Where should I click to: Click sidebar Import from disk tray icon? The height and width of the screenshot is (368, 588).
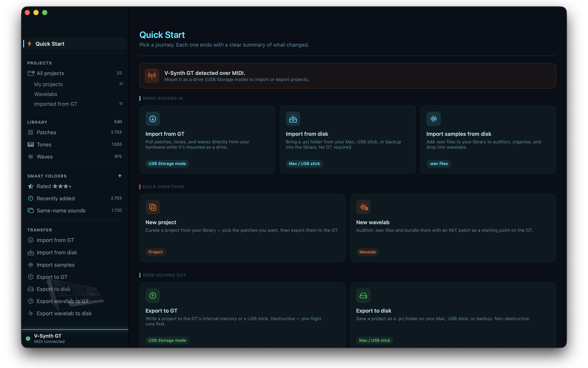31,253
